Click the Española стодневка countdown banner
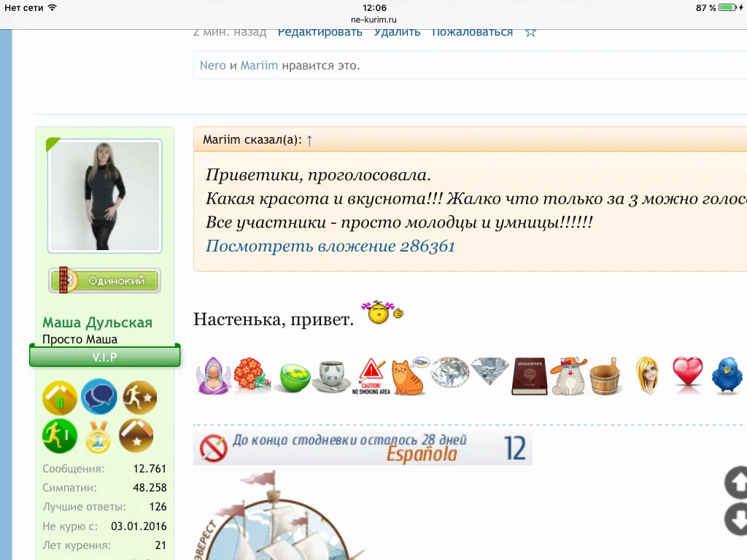 click(363, 448)
